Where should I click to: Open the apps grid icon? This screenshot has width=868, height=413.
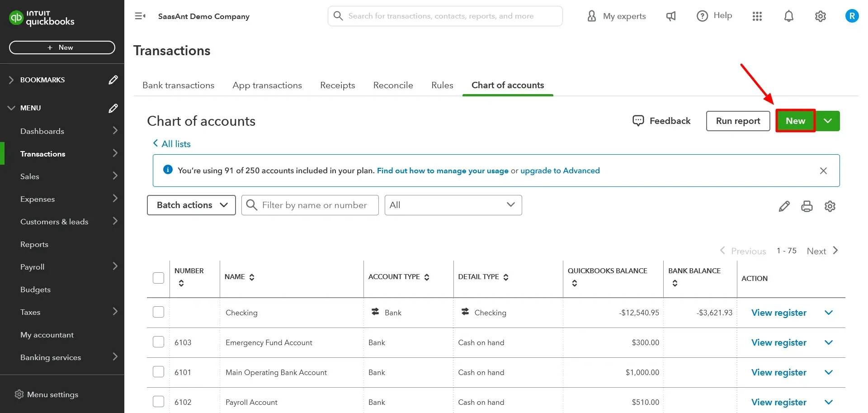757,16
